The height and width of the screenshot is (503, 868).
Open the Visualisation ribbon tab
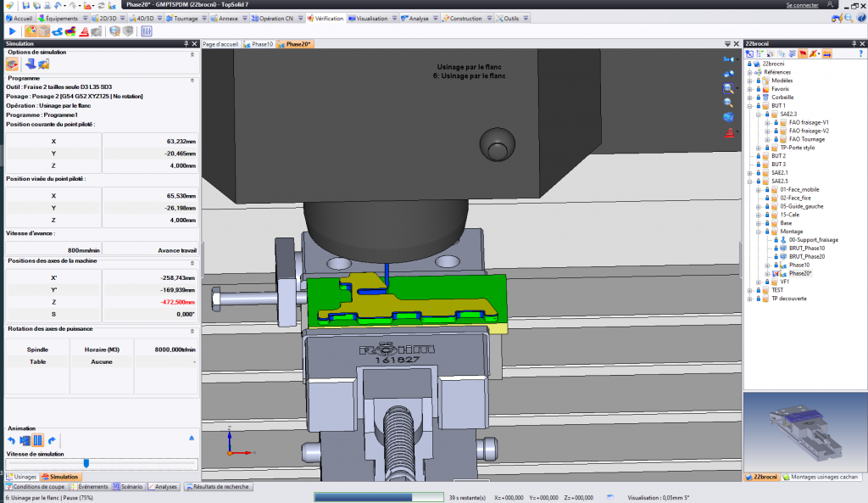click(x=371, y=18)
